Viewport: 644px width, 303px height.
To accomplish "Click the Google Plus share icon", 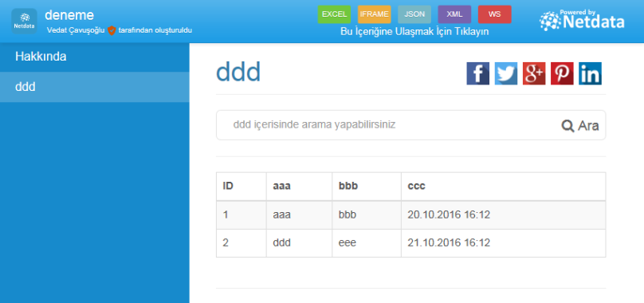I will [534, 73].
